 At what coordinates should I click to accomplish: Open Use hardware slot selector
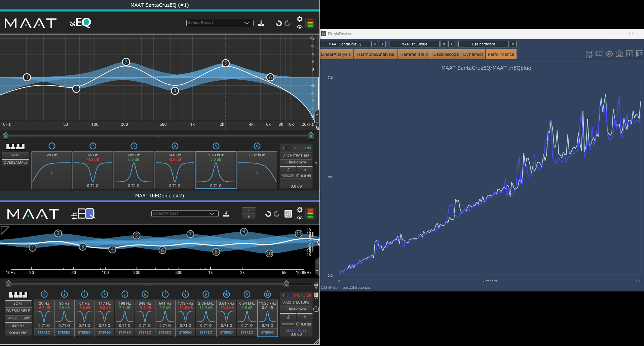484,44
